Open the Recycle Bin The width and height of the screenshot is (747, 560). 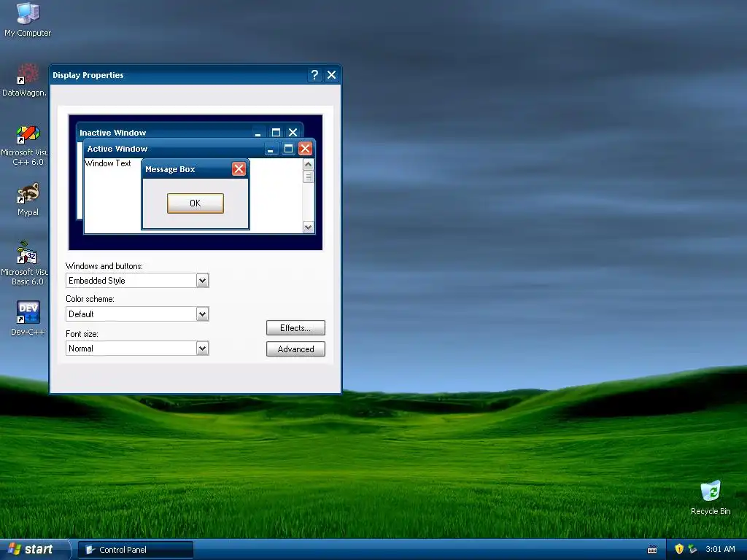711,497
